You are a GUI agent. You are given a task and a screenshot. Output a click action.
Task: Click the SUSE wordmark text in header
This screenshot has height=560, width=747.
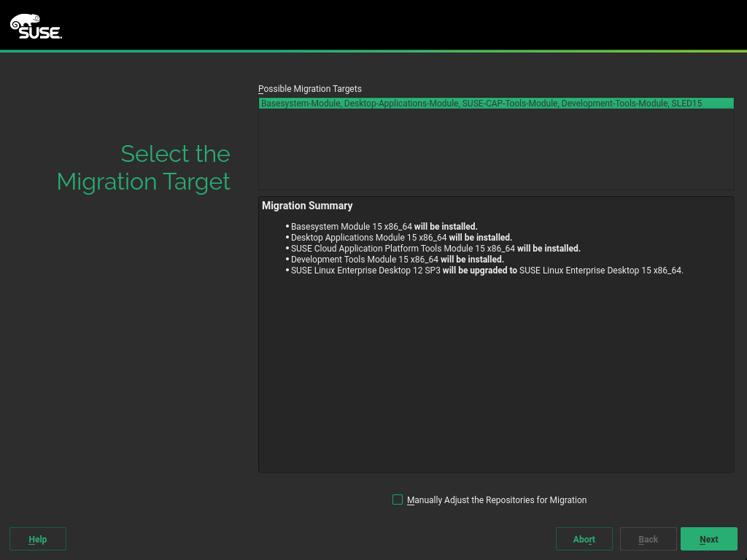click(40, 32)
